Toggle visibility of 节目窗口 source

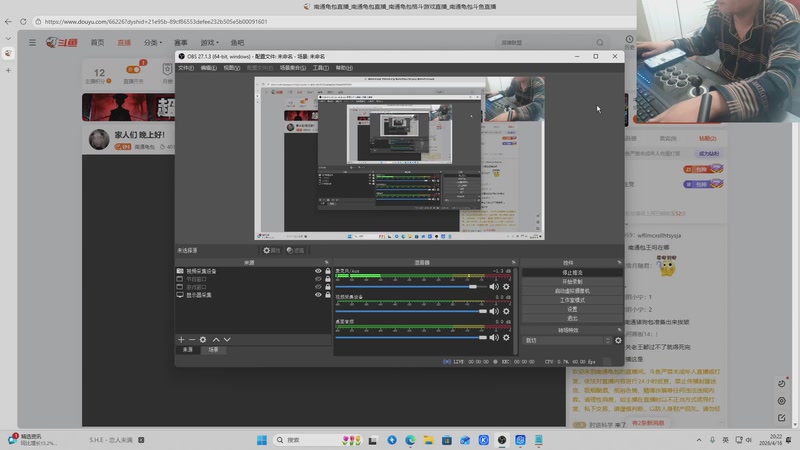click(318, 279)
